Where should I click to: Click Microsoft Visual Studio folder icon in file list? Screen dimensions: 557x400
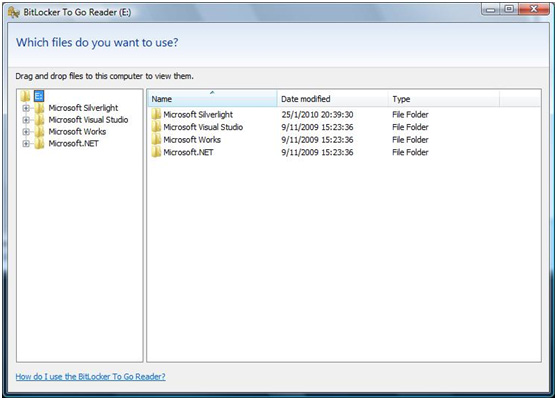[156, 127]
